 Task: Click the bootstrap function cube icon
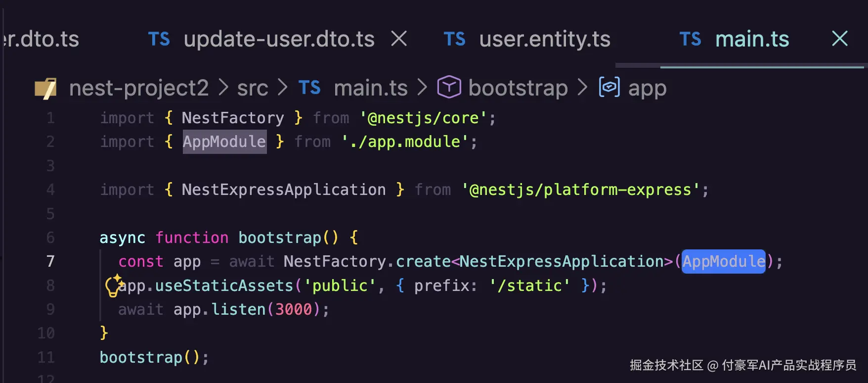point(449,87)
